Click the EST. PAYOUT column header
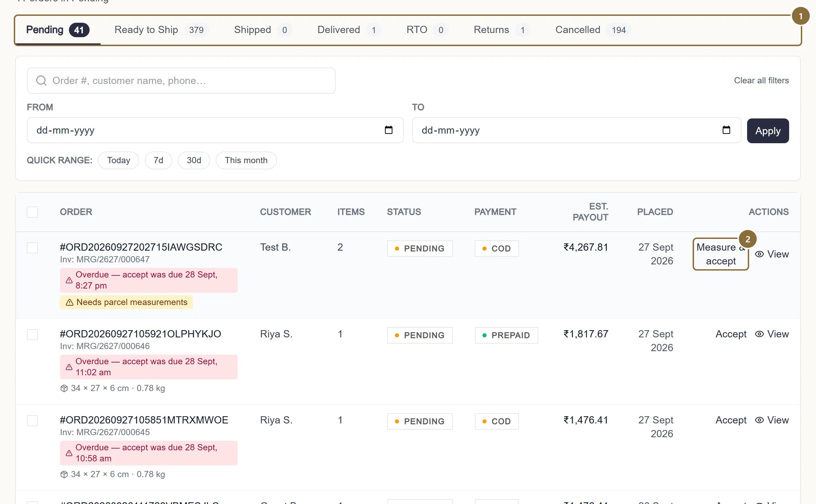The height and width of the screenshot is (504, 816). point(590,212)
